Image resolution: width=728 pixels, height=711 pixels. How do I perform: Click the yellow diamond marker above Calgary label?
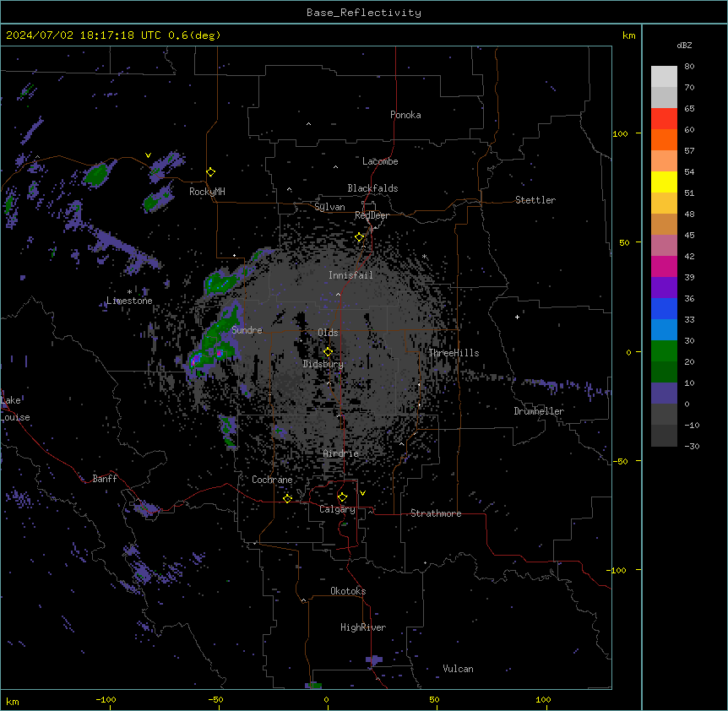(x=343, y=497)
